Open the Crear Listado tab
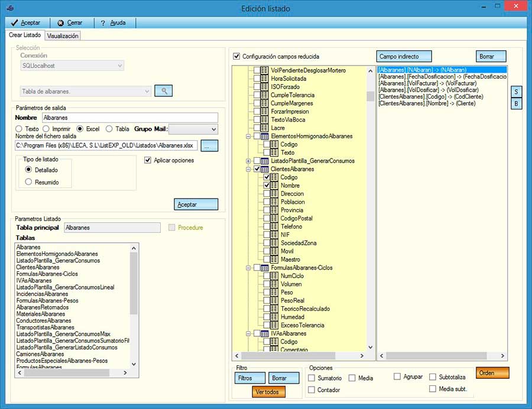The image size is (532, 409). (x=25, y=35)
